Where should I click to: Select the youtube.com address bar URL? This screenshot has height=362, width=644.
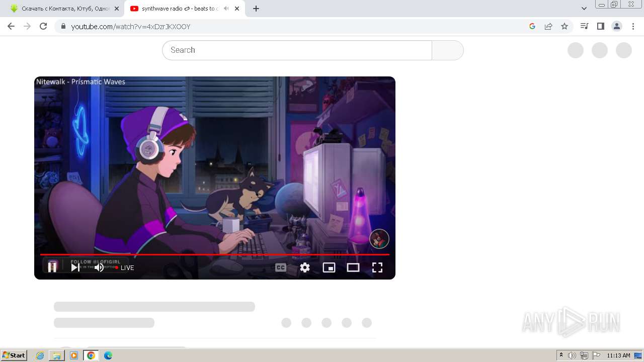click(x=131, y=27)
